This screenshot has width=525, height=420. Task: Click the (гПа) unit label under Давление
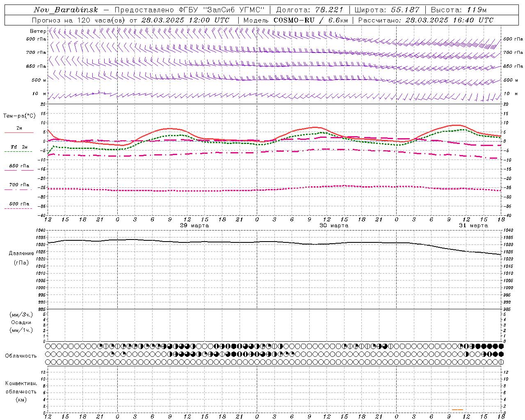point(21,262)
